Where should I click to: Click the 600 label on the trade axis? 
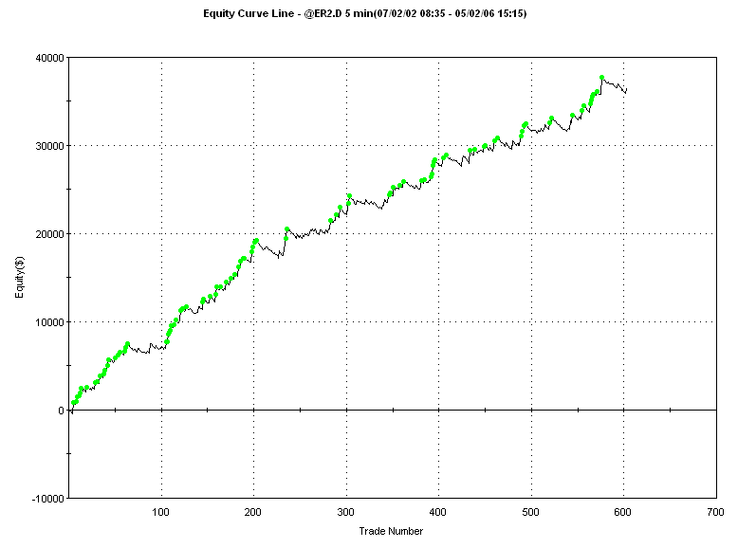tap(623, 512)
